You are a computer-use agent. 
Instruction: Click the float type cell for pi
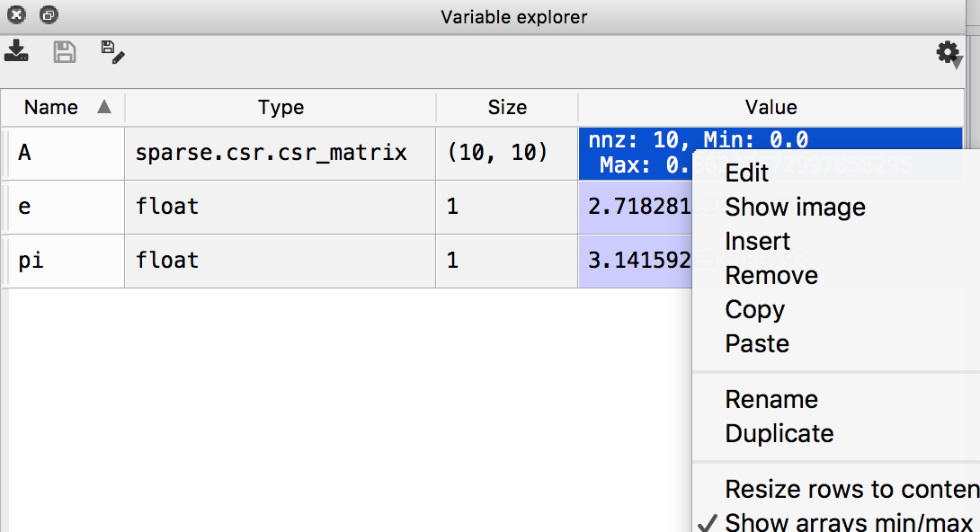tap(281, 261)
